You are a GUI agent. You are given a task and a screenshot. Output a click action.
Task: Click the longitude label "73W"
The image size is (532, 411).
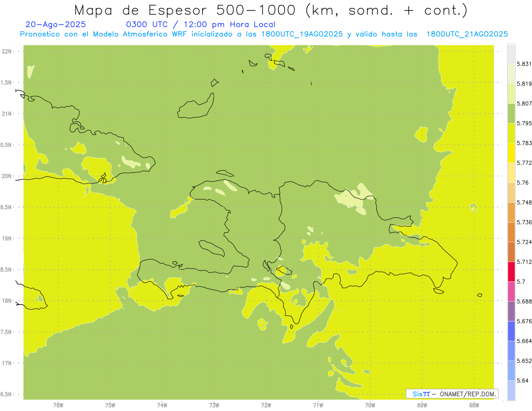click(214, 405)
